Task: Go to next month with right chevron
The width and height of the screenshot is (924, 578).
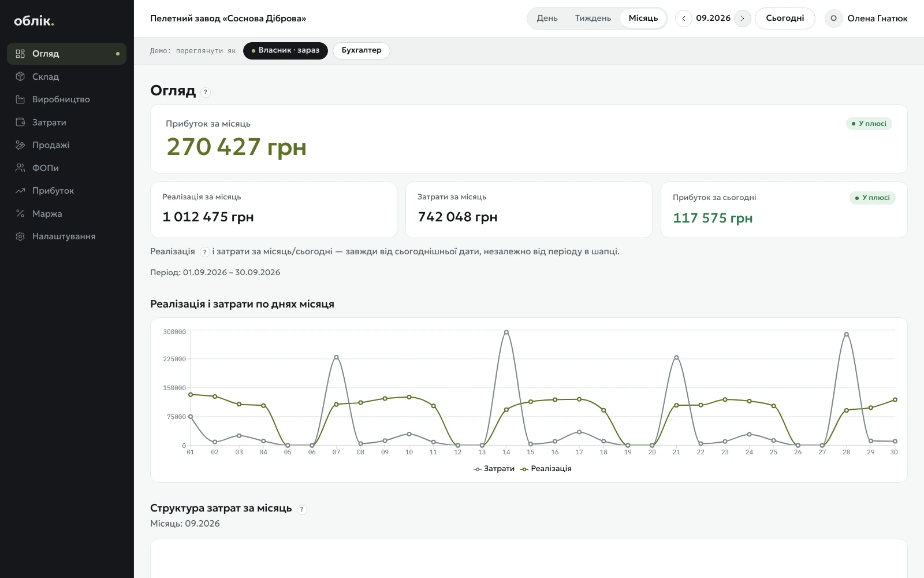Action: click(743, 18)
